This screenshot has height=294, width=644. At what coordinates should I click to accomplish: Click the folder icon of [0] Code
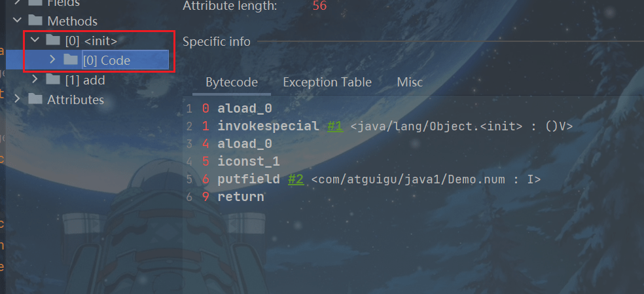tap(71, 60)
